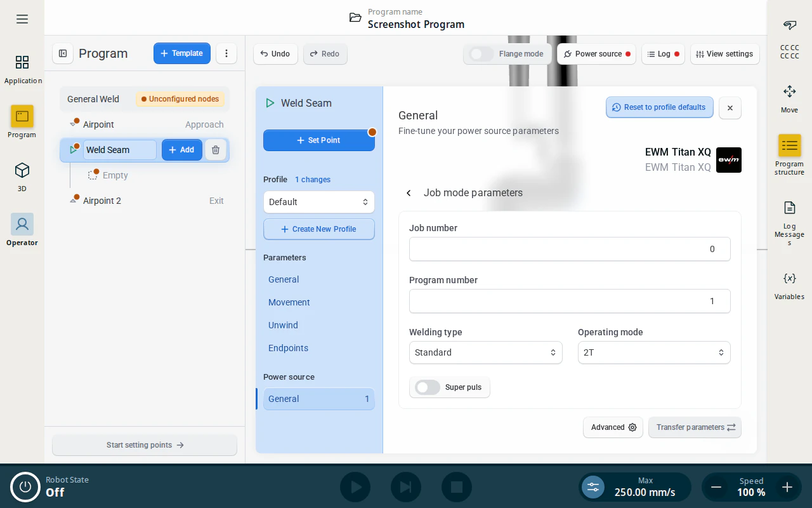Open program options three-dot menu
Image resolution: width=812 pixels, height=508 pixels.
226,53
